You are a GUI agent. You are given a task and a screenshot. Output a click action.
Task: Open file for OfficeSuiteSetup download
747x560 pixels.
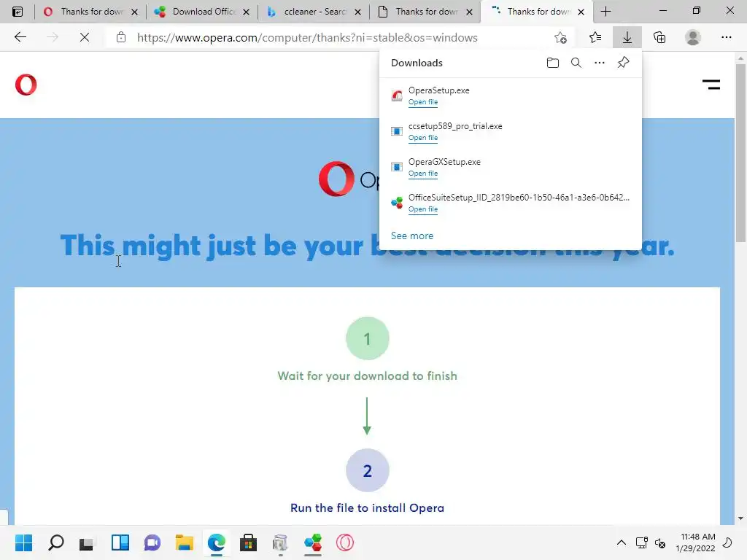pyautogui.click(x=422, y=209)
